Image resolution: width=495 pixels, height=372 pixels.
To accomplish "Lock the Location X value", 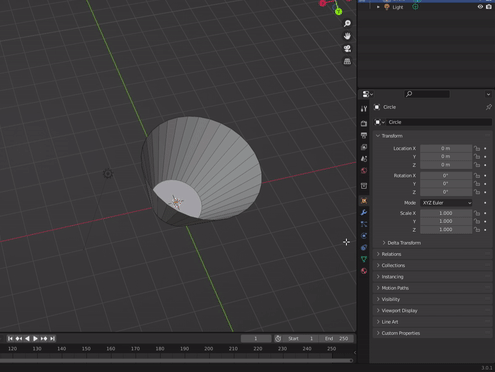I will pos(477,148).
